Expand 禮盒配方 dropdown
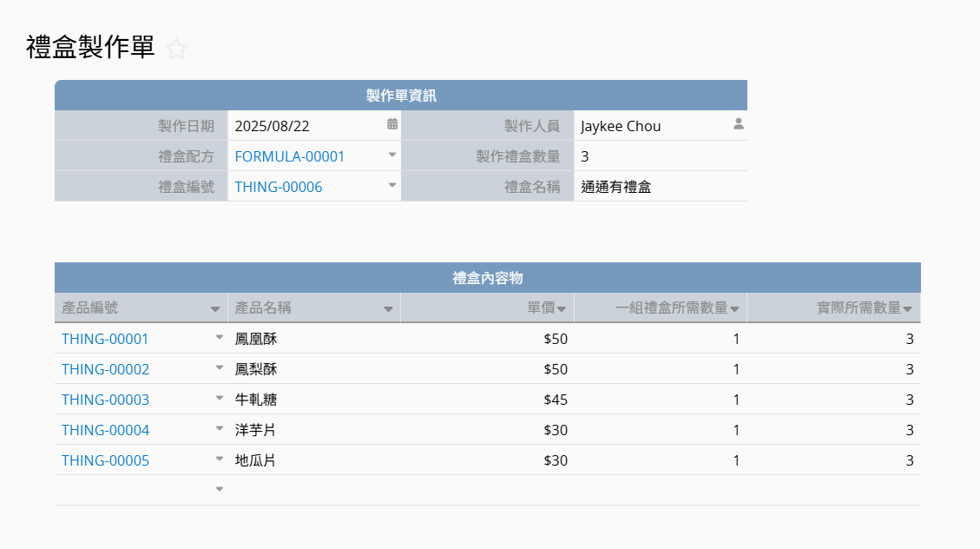The image size is (980, 549). coord(392,155)
